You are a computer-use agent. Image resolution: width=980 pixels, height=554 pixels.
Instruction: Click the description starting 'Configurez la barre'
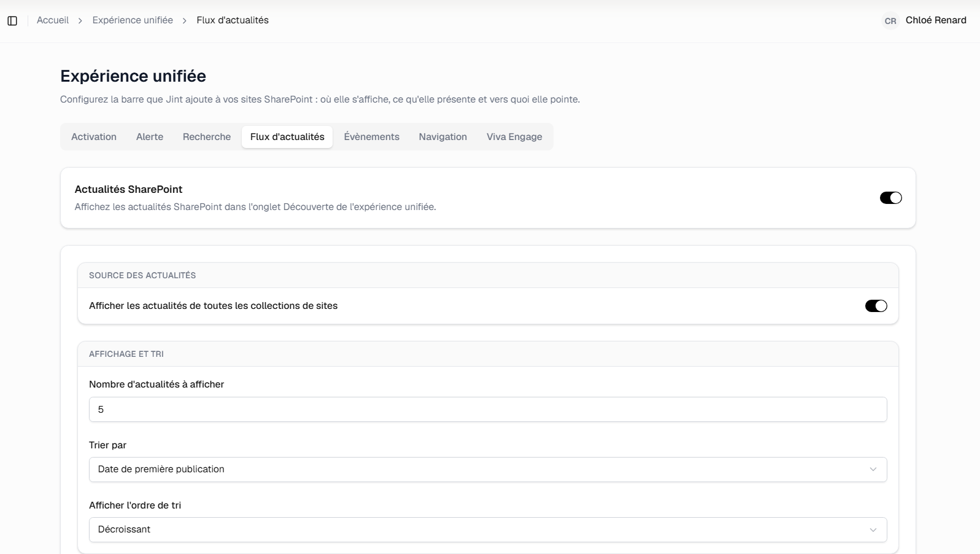coord(320,99)
